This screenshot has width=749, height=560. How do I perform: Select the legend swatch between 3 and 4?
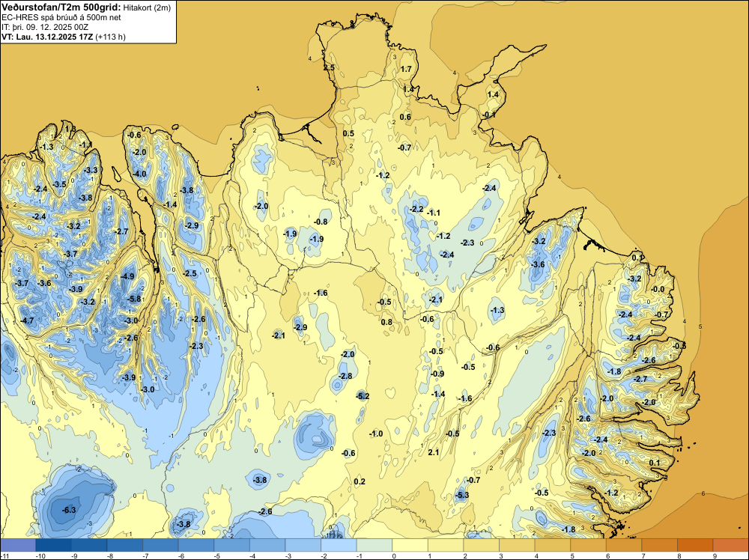pyautogui.click(x=517, y=545)
